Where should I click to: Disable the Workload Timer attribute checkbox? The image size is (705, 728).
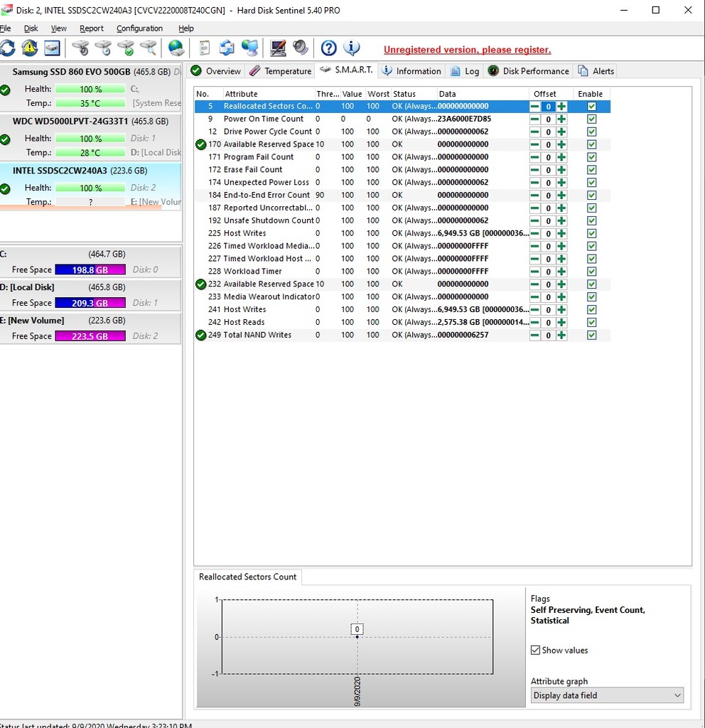point(592,272)
